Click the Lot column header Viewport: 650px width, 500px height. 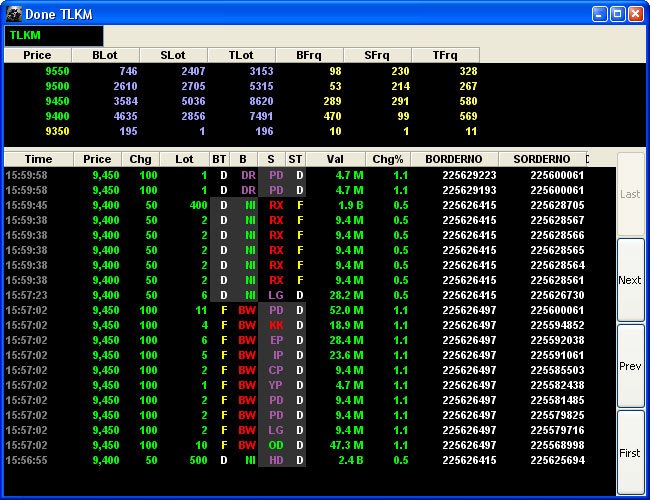click(x=184, y=159)
